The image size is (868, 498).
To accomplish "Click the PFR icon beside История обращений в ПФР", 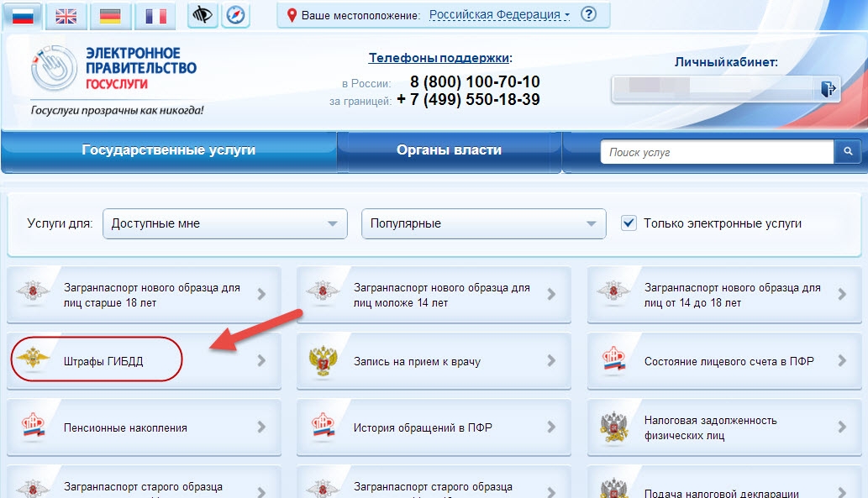I will 324,426.
